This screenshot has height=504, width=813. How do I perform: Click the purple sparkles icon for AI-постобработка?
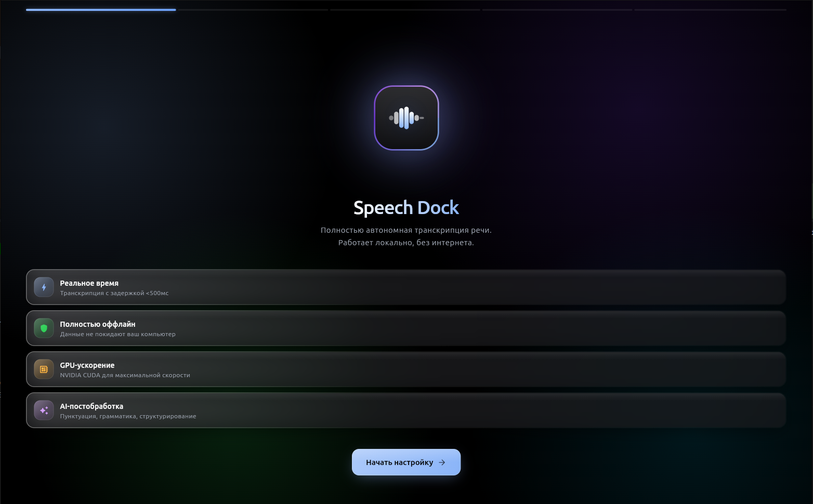44,410
